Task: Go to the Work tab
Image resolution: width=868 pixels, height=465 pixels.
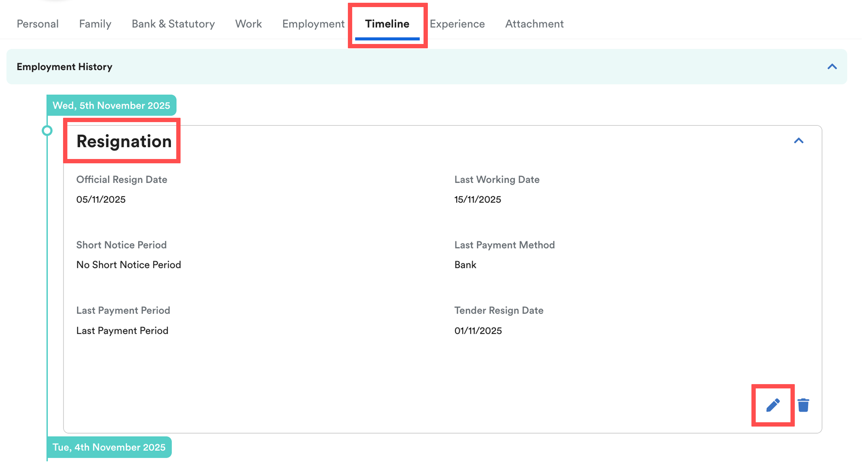Action: [248, 24]
